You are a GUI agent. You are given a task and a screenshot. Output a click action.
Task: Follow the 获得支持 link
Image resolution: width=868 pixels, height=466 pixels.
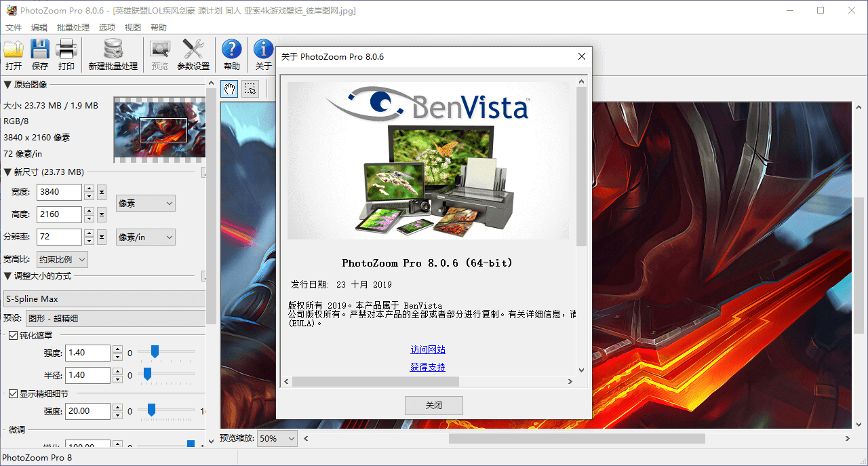point(428,367)
